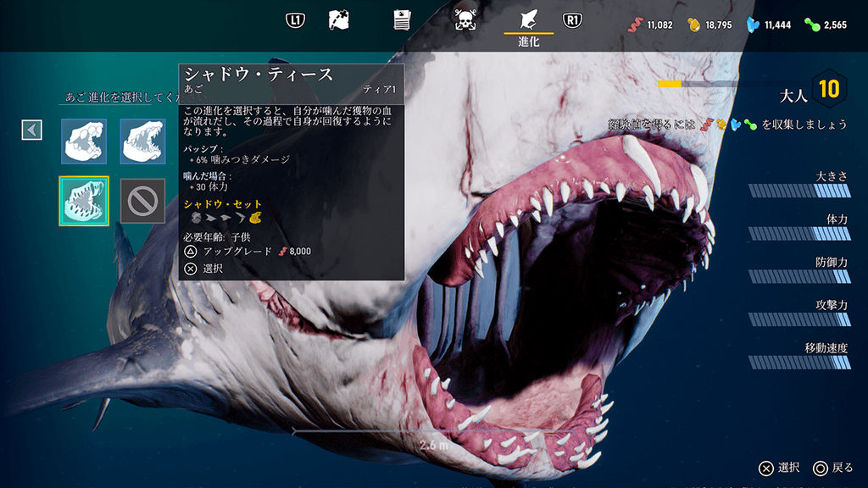Click the red protein resource counter
This screenshot has height=488, width=868.
[x=651, y=25]
